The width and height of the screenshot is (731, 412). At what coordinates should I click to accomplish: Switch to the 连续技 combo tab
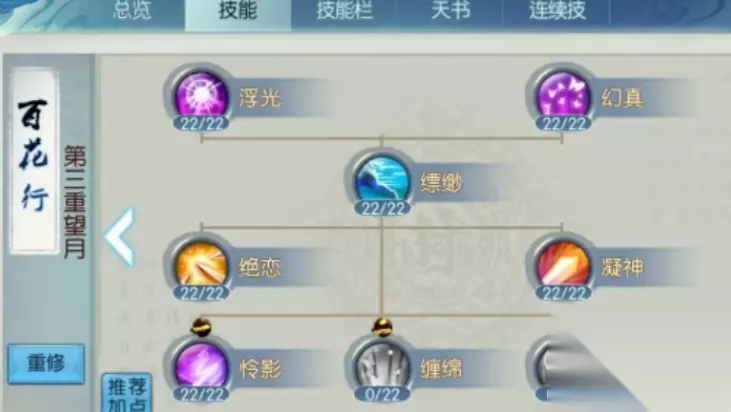click(x=557, y=10)
